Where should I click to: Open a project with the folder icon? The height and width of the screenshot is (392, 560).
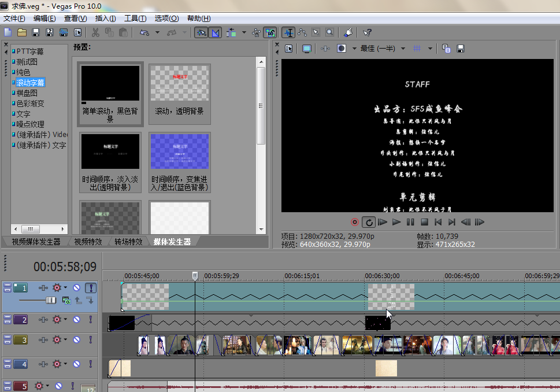(22, 32)
